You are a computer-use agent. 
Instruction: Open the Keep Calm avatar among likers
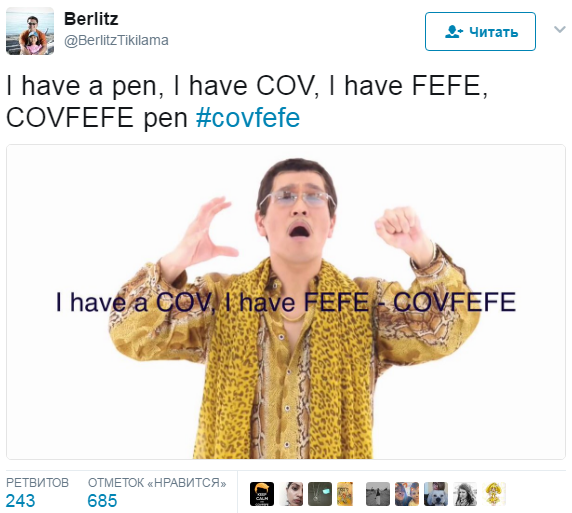coord(262,494)
